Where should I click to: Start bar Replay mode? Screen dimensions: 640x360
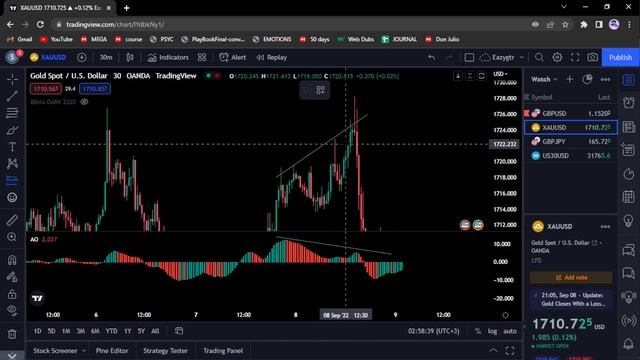(x=271, y=58)
